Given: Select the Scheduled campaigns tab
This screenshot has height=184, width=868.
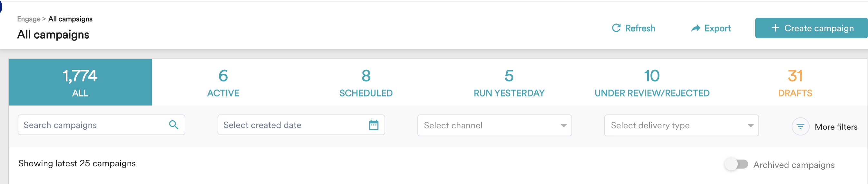Looking at the screenshot, I should pos(366,82).
